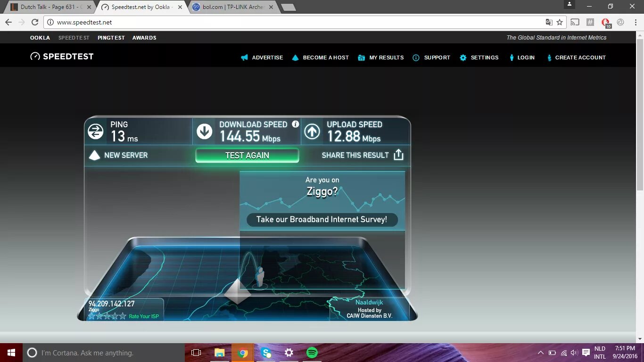Click the Cortana search box
644x362 pixels.
coord(104,353)
